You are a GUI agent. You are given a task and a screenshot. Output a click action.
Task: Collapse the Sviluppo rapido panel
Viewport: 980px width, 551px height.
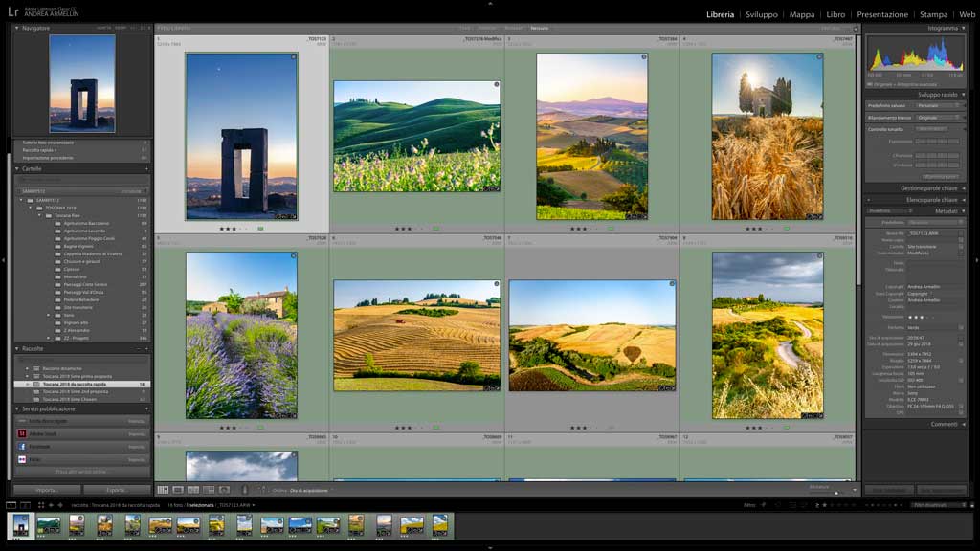coord(963,95)
